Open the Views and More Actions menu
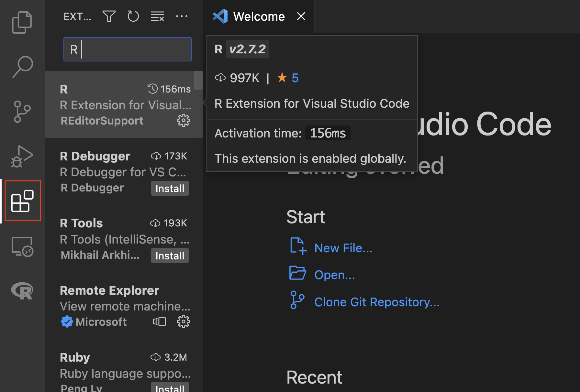 (x=182, y=16)
